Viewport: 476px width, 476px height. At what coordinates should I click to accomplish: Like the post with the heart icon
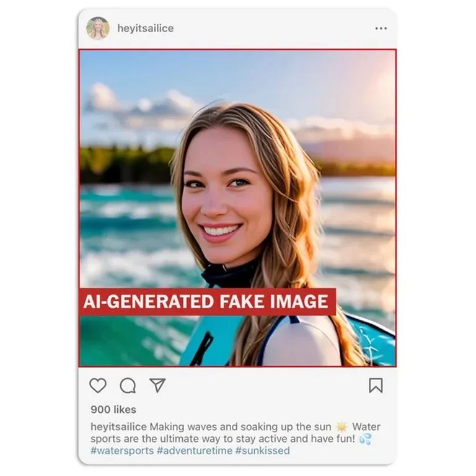coord(98,386)
